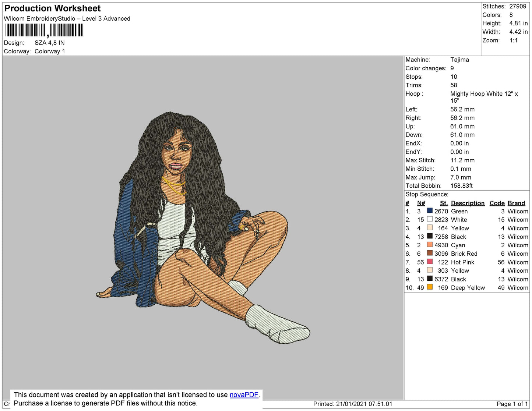Click the Hot Pink color swatch
Viewport: 532px width, 411px height.
tap(430, 262)
